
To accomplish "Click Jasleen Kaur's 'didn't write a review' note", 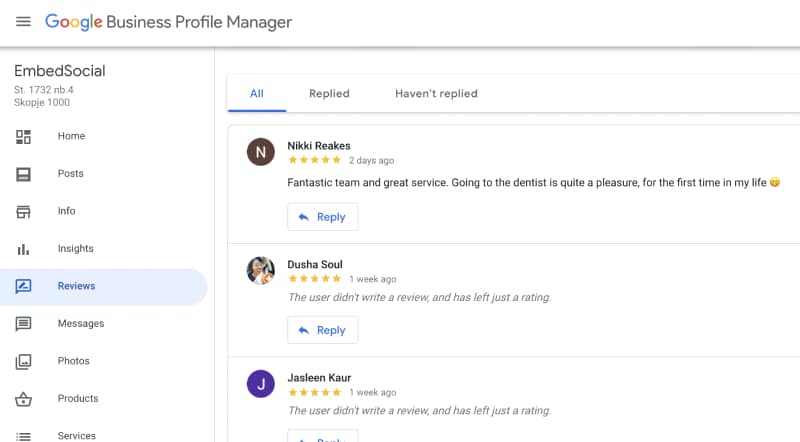I will [x=419, y=410].
